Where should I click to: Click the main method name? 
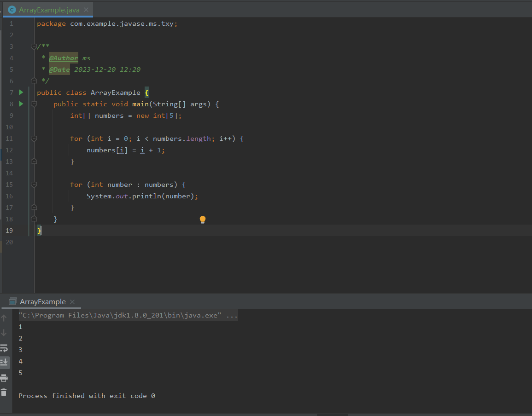tap(140, 104)
